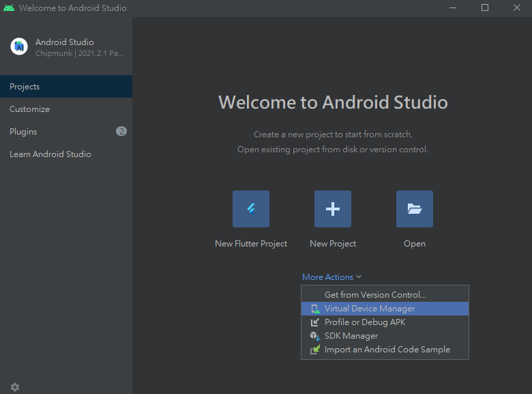The height and width of the screenshot is (394, 532).
Task: Click Import Android Code Sample icon
Action: tap(315, 350)
